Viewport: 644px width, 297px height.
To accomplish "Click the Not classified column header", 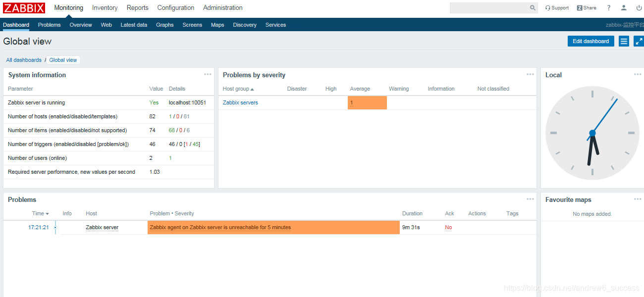I will click(x=493, y=89).
